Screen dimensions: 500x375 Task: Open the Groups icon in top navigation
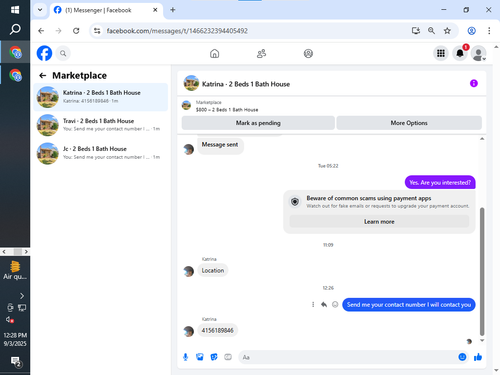tap(308, 53)
